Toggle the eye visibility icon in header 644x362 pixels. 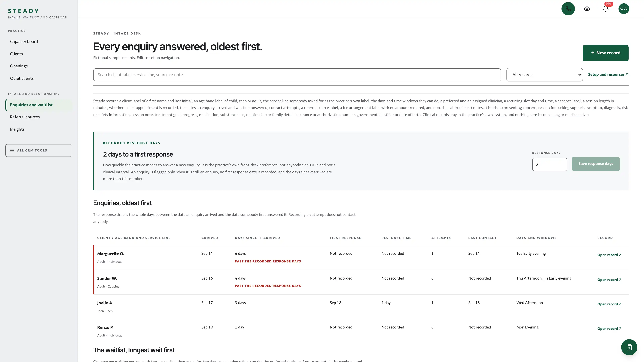pos(587,9)
